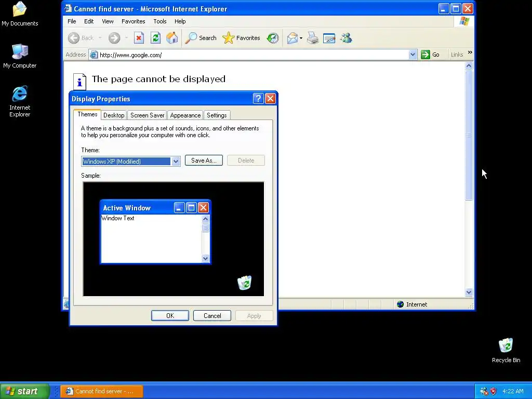532x399 pixels.
Task: Refresh the page with the green arrows icon
Action: click(155, 38)
